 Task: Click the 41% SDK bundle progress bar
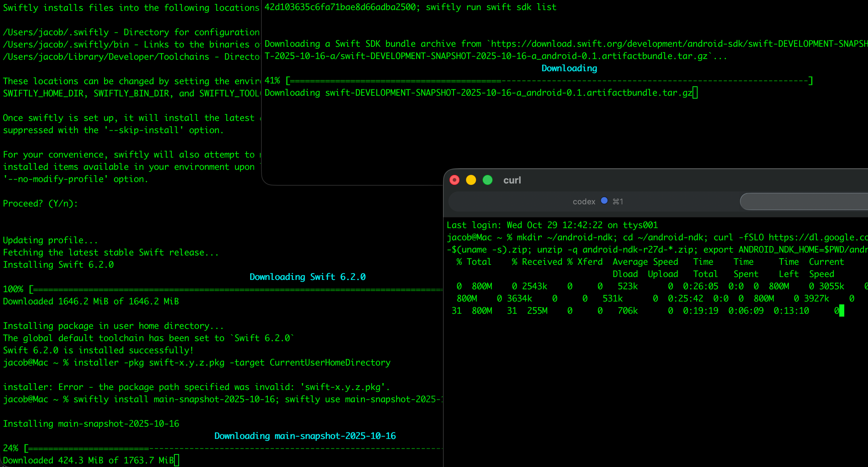point(548,81)
